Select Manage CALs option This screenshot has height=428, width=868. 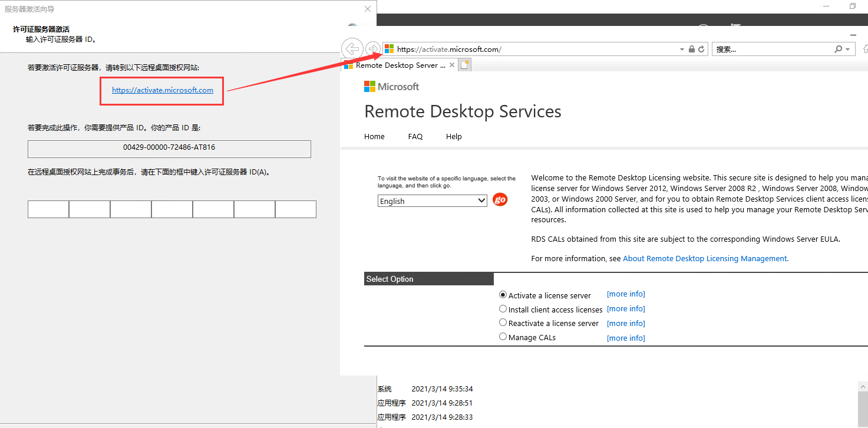[x=503, y=337]
